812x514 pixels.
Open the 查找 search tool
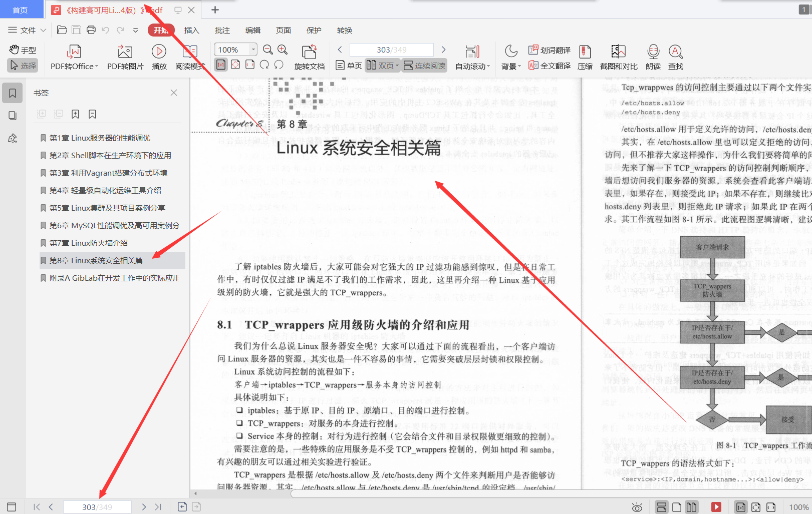[676, 57]
